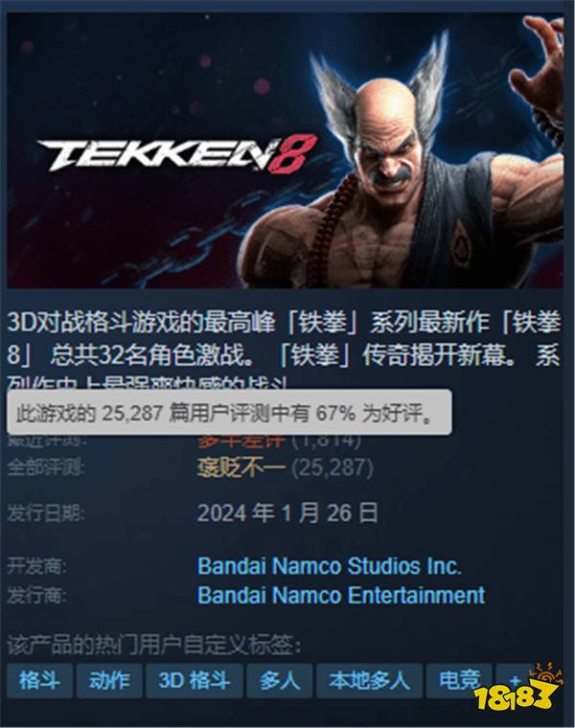Image resolution: width=575 pixels, height=728 pixels.
Task: Click the game description text
Action: click(284, 351)
